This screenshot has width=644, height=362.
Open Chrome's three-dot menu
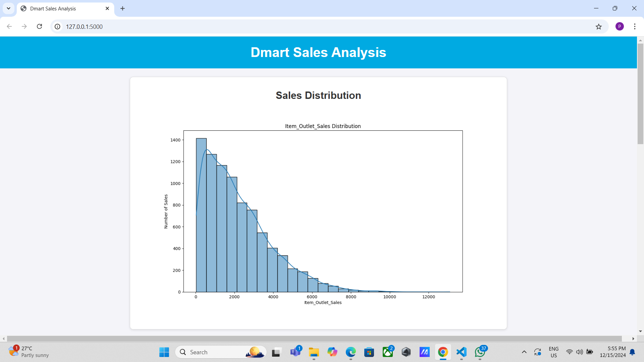tap(635, 26)
